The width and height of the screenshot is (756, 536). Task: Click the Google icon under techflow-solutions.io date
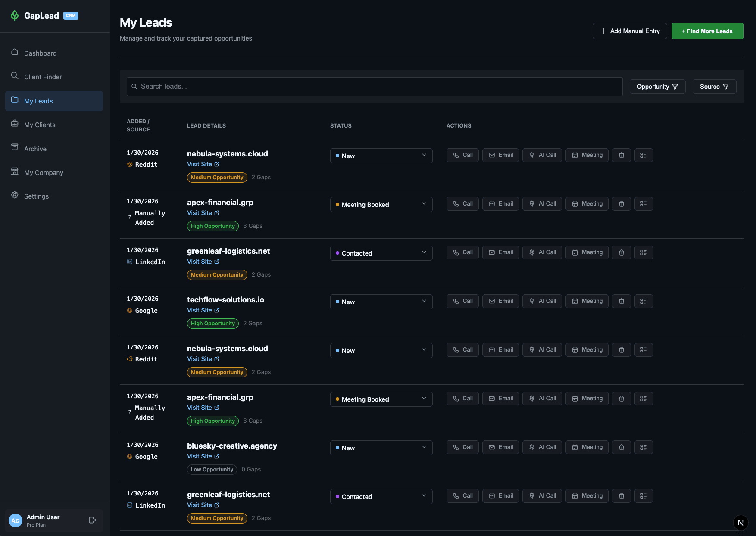[x=130, y=310]
